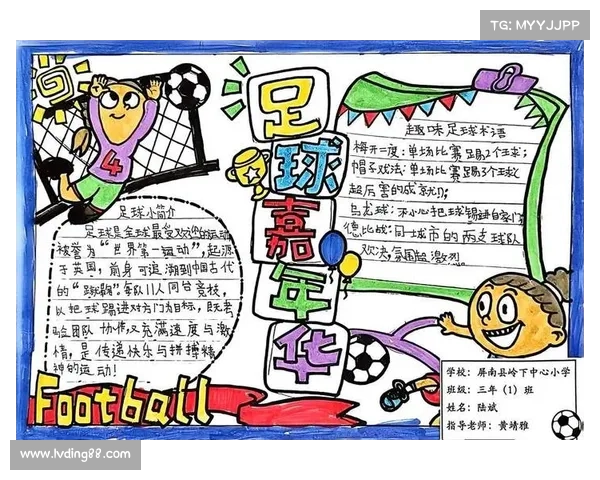Screen dimensions: 600x480
Task: Click the number 4 on goalkeeper's jersey
Action: pos(112,163)
